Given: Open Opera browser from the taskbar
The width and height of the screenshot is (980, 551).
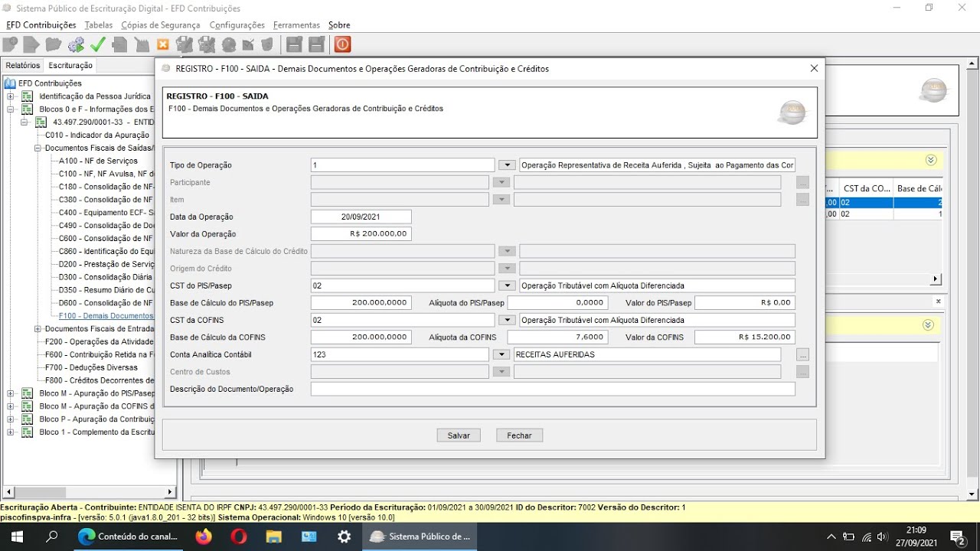Looking at the screenshot, I should click(238, 536).
